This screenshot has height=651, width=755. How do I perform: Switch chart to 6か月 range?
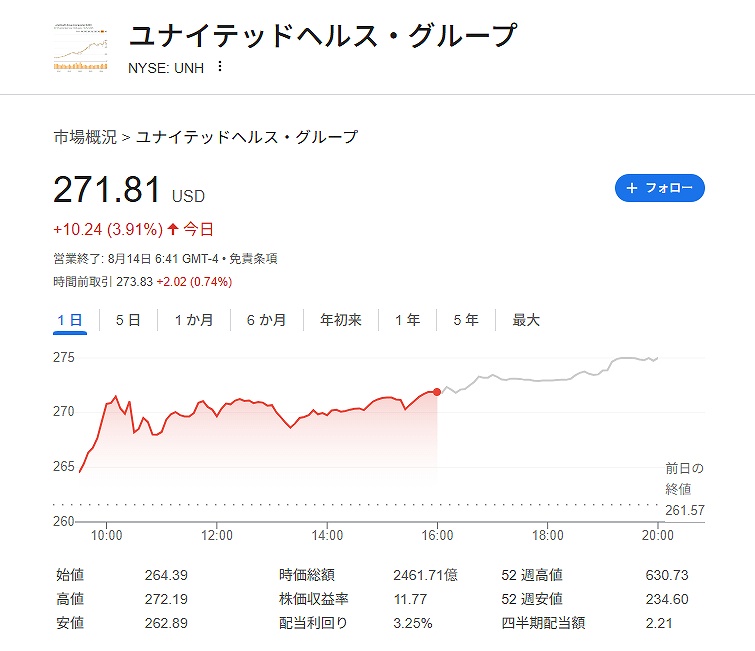(266, 320)
